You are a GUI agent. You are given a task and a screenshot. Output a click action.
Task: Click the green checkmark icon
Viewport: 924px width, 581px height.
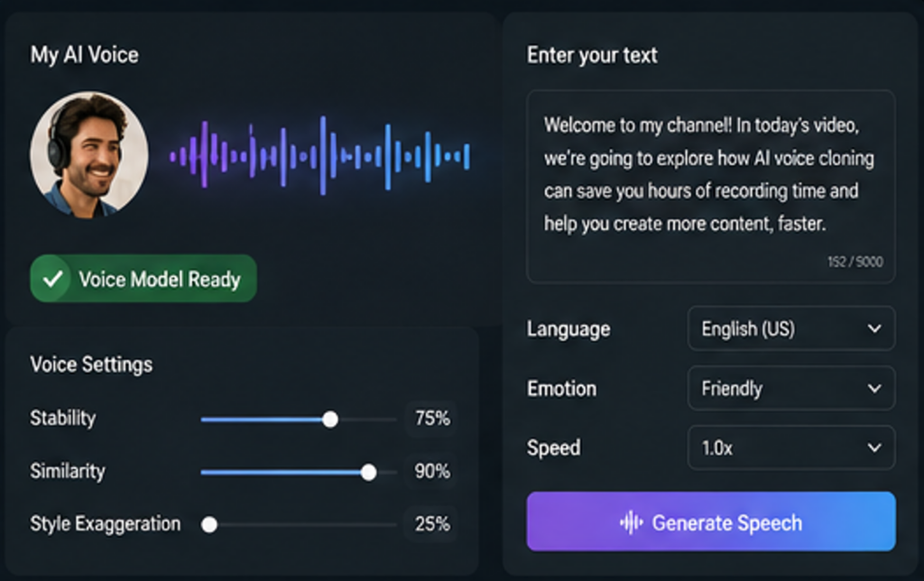(52, 279)
